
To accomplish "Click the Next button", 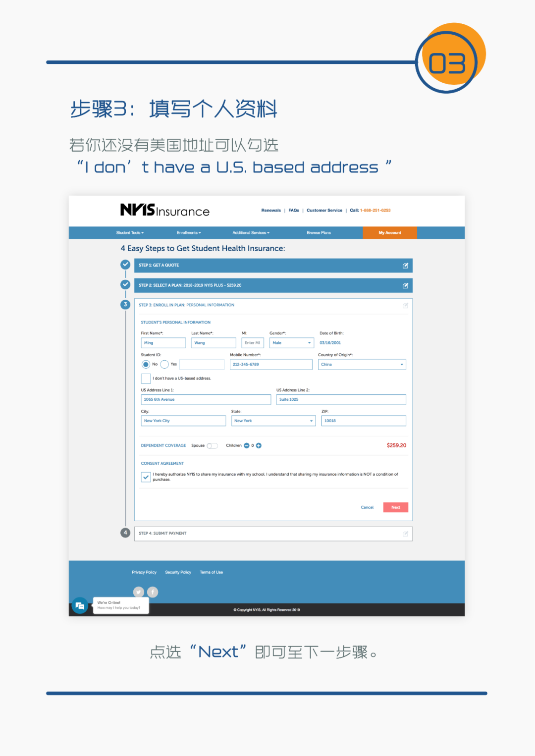I will point(396,507).
